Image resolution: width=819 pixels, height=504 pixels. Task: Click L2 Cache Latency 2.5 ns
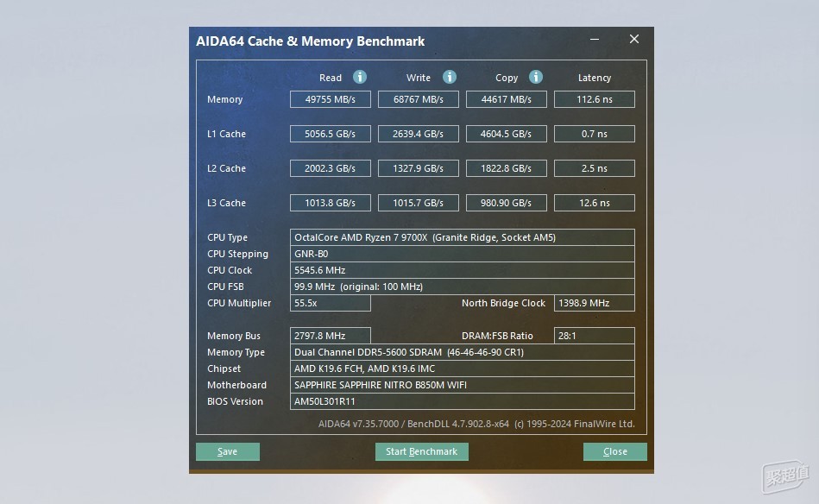(x=595, y=168)
